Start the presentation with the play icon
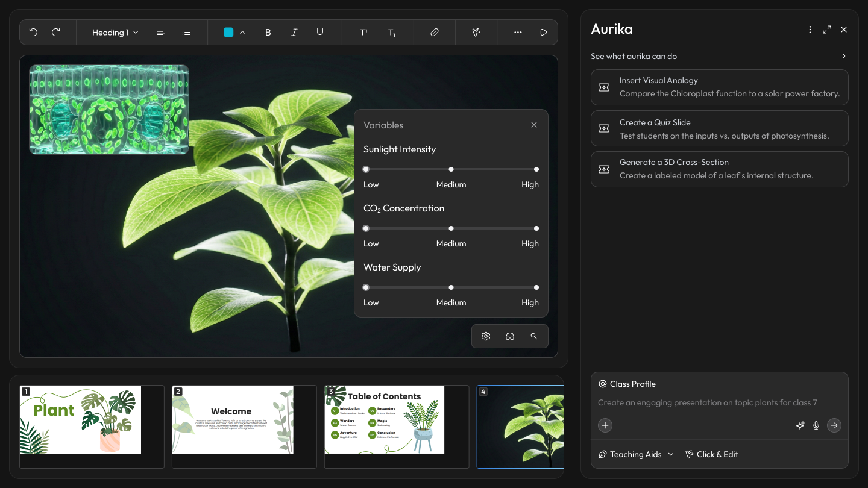This screenshot has height=488, width=868. point(544,33)
